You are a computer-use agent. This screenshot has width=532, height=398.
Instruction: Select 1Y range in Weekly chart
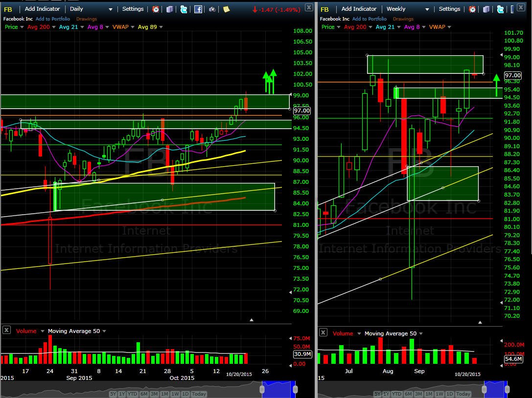coord(386,394)
